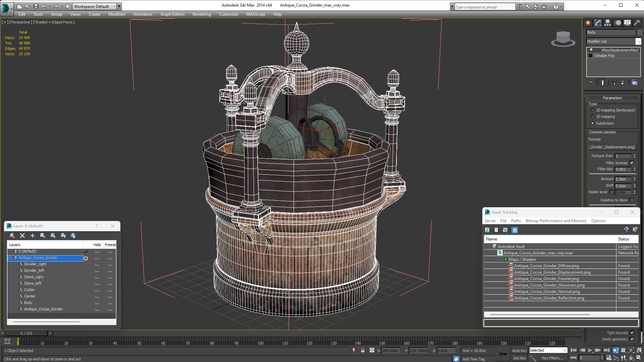Open the Workspace: Default dropdown
The width and height of the screenshot is (644, 362).
coord(94,6)
